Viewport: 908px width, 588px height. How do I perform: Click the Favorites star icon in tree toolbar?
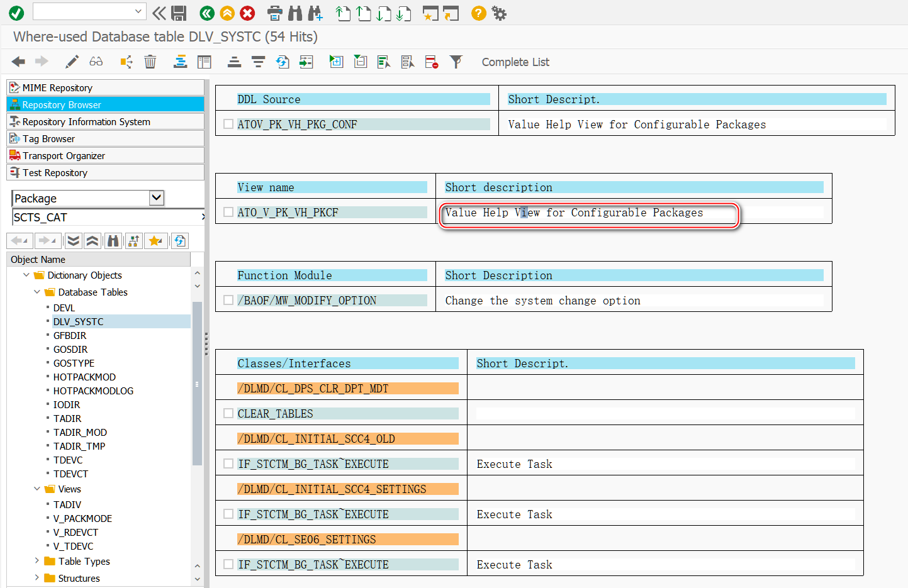point(155,241)
